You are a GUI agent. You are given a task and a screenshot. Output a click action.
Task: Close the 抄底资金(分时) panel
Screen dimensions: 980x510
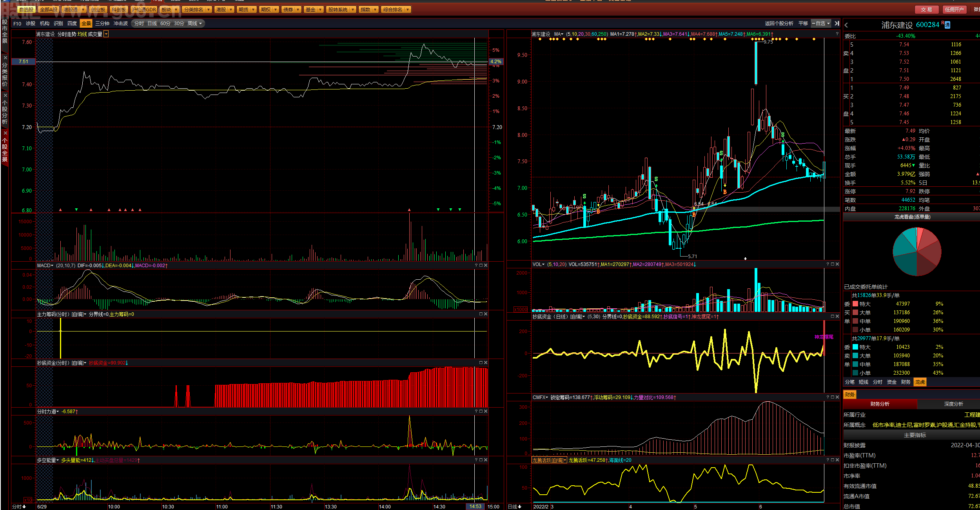coord(486,363)
